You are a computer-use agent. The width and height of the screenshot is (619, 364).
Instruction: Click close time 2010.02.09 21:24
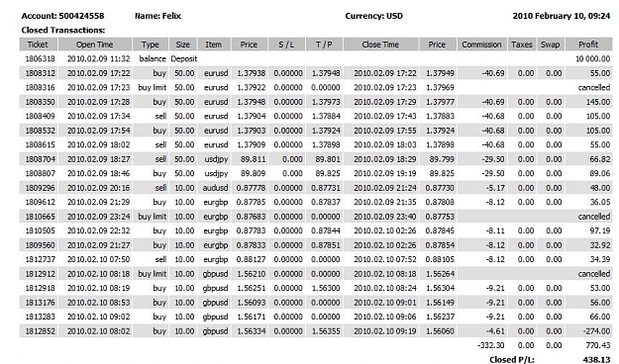385,188
